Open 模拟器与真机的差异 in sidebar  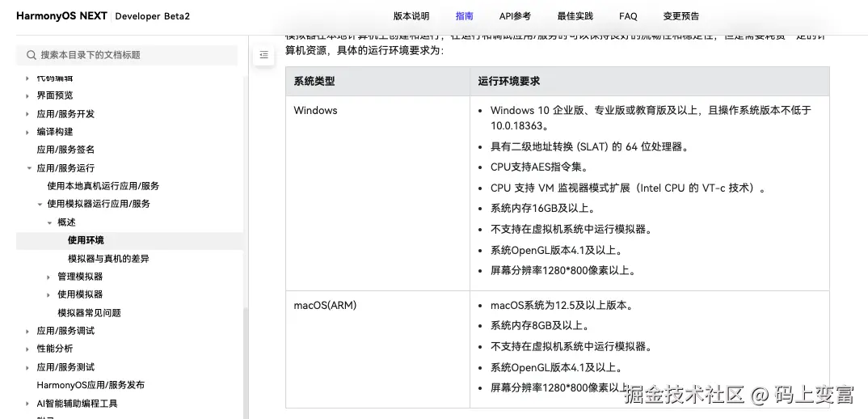(x=108, y=258)
